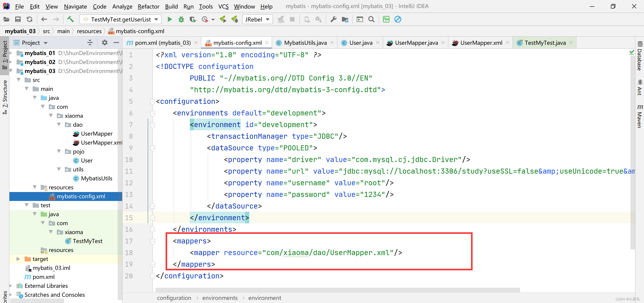Collapse the dao package node
Image resolution: width=644 pixels, height=303 pixels.
tap(59, 124)
